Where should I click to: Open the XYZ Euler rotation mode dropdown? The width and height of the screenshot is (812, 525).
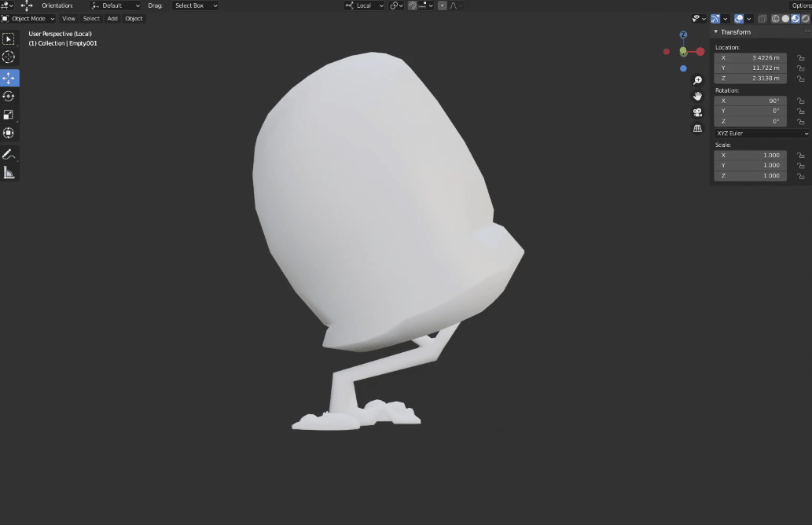762,134
